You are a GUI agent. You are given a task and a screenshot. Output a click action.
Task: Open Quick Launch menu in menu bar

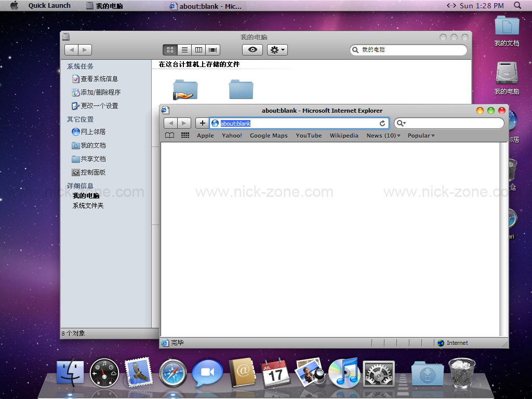click(x=49, y=5)
